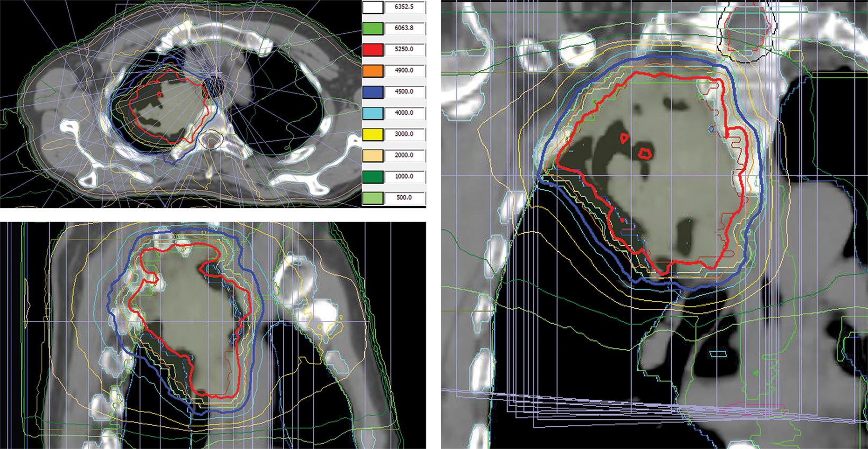Select the 5250.0 dose value field

(404, 49)
